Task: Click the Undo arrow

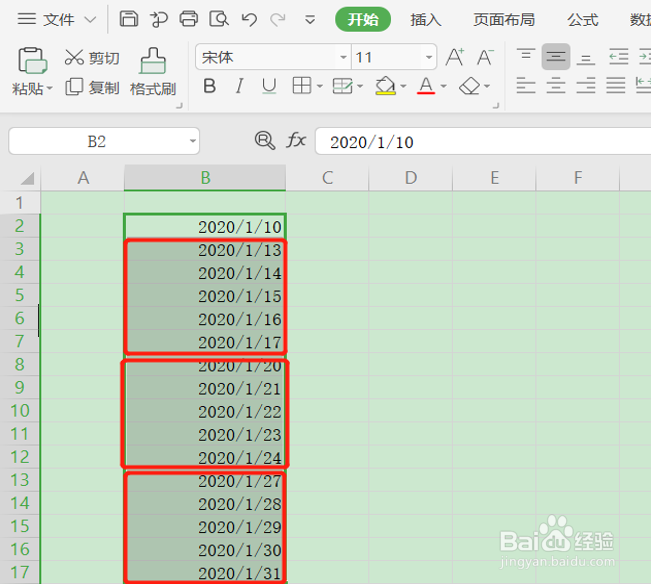Action: point(249,19)
